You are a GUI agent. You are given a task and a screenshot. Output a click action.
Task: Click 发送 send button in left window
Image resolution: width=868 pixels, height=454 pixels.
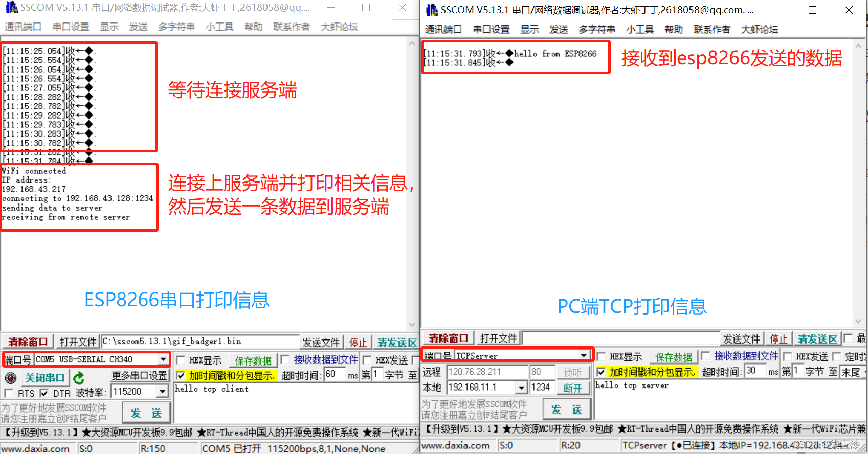[146, 413]
